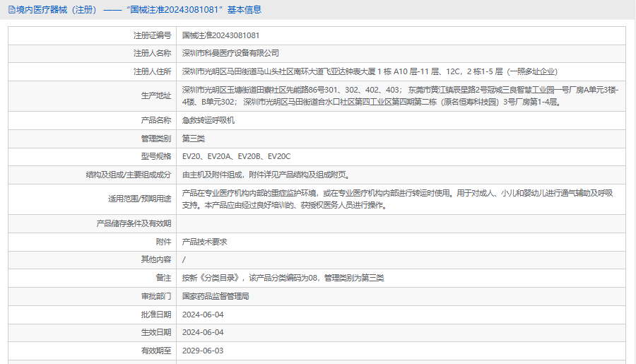Select the 管理类别 label
The height and width of the screenshot is (364, 636).
point(156,139)
